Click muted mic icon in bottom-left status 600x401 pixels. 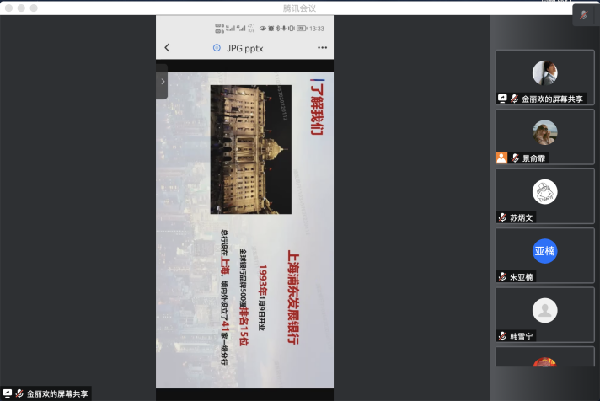tap(19, 394)
